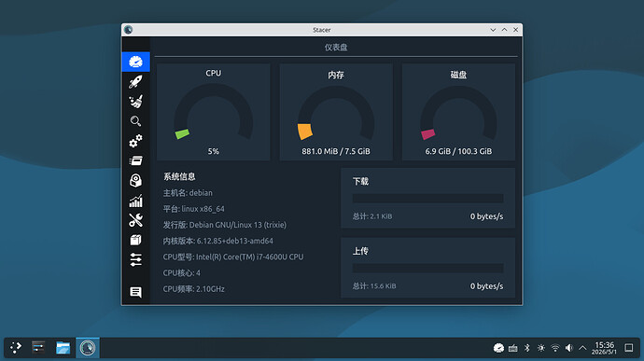
Task: Click the 平台: linux x86_64 line
Action: [x=194, y=209]
